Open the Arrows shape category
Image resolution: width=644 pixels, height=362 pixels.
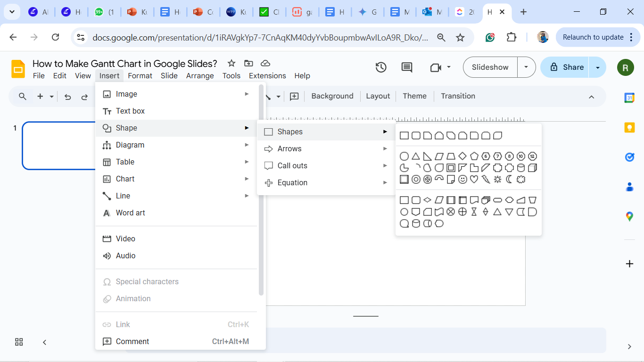coord(326,148)
